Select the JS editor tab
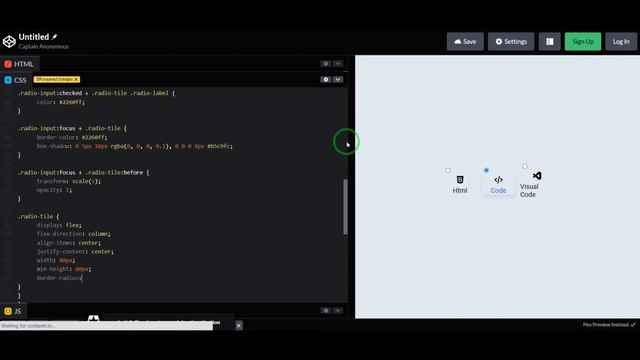Image resolution: width=640 pixels, height=360 pixels. tap(13, 311)
